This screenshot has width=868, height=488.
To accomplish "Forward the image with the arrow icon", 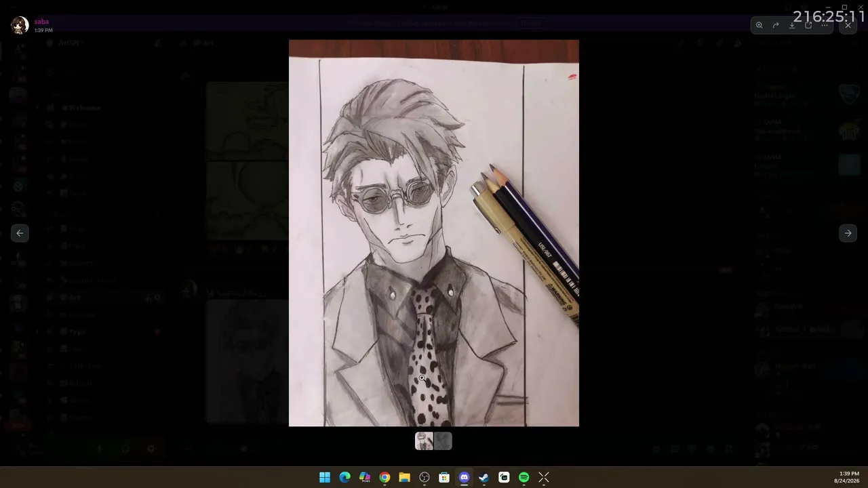I will 776,25.
